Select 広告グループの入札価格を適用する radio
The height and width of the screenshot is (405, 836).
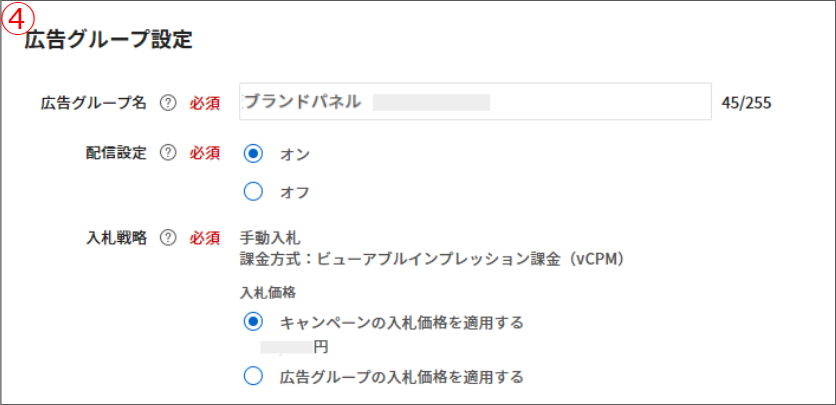pos(253,376)
